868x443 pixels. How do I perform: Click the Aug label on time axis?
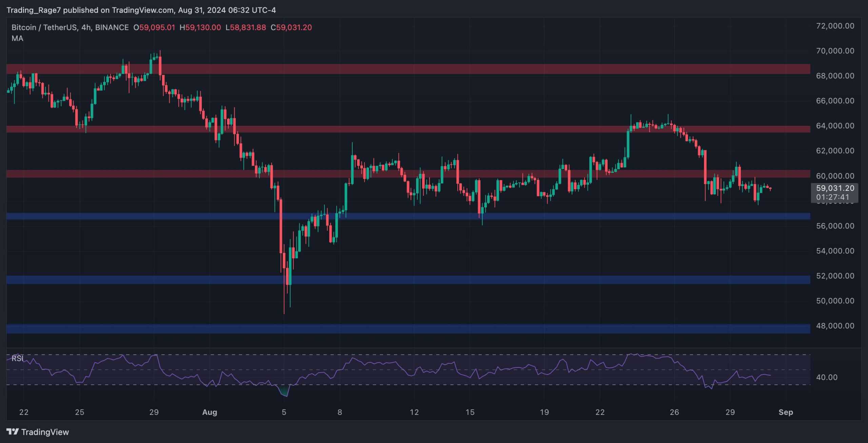pos(210,412)
